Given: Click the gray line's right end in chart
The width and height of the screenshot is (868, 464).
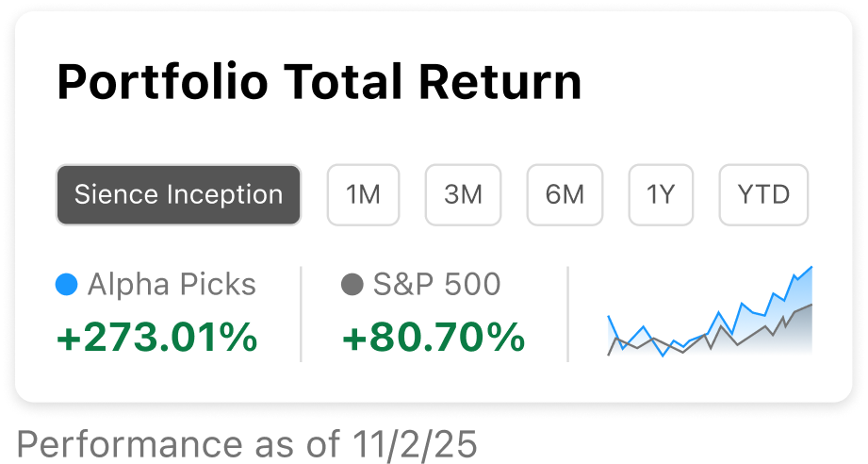Looking at the screenshot, I should point(811,306).
